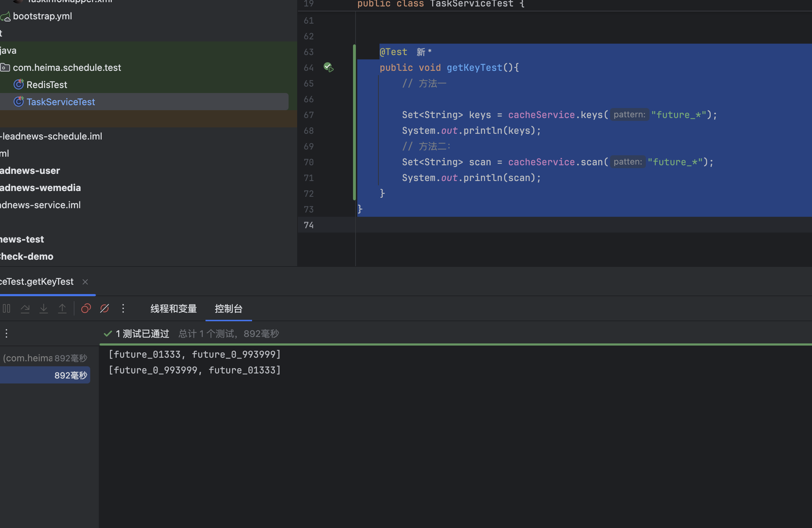This screenshot has width=812, height=528.
Task: Select leadnews-schedule.iml file
Action: (x=51, y=136)
